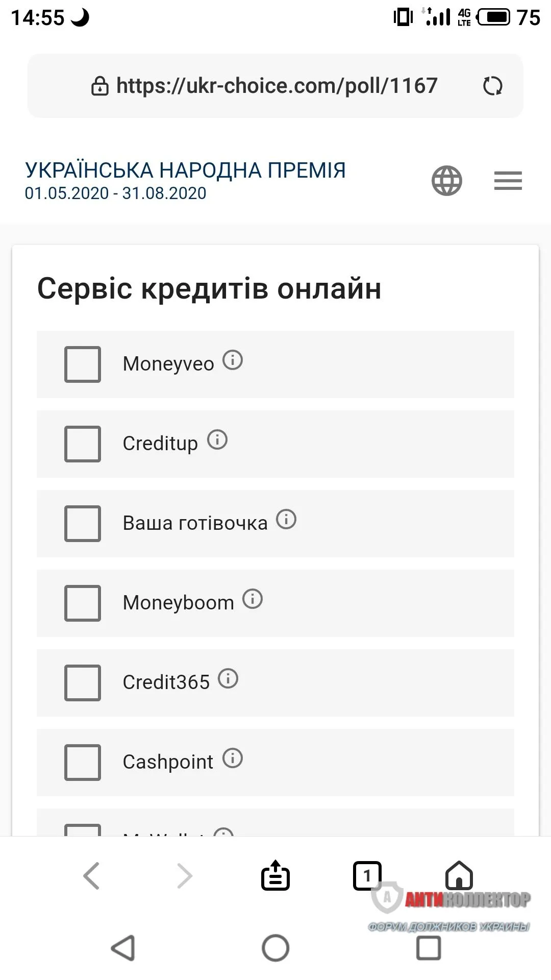Screen dimensions: 551x980
Task: Tick the Ваша готівочка checkbox
Action: click(x=83, y=524)
